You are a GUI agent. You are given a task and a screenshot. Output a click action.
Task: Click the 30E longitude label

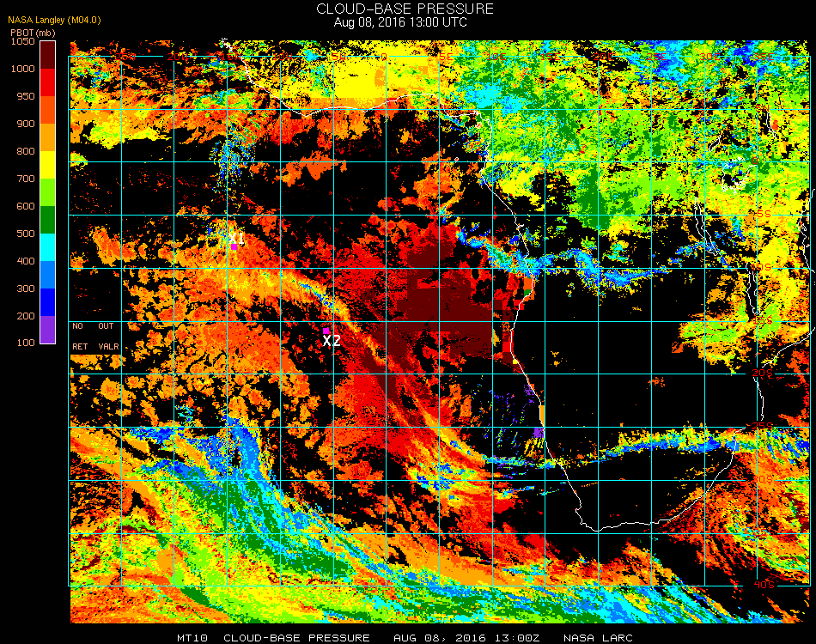tap(709, 57)
